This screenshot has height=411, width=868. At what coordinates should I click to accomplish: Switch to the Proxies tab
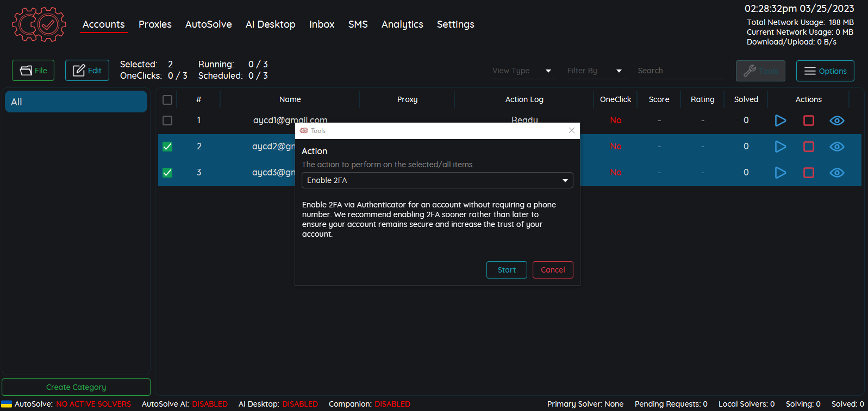(x=155, y=24)
